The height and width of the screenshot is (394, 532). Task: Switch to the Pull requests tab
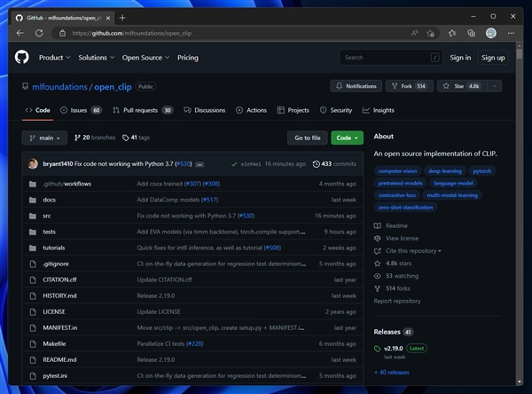(143, 110)
